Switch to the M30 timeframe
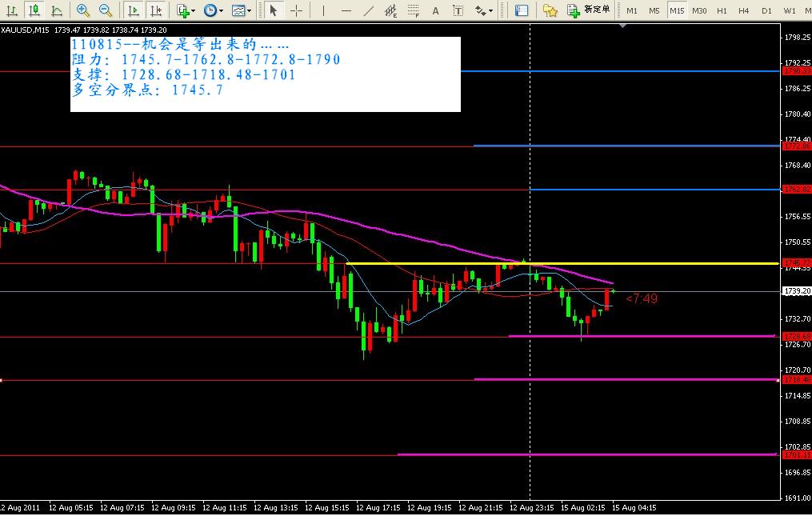The width and height of the screenshot is (812, 516). 699,10
